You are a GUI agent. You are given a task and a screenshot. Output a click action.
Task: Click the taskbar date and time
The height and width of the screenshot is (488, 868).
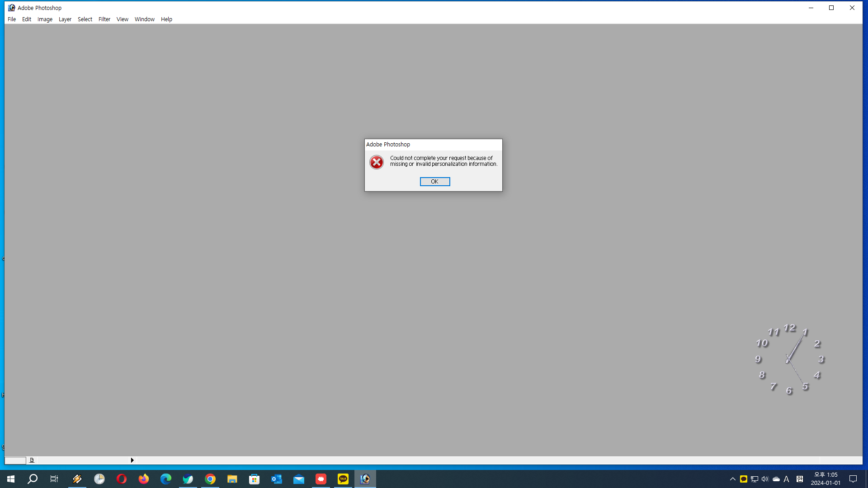(826, 479)
